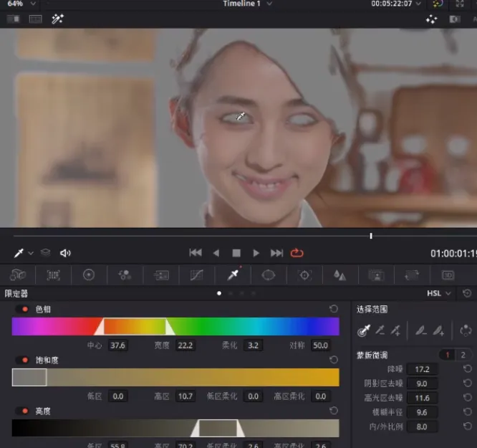Image resolution: width=477 pixels, height=448 pixels.
Task: Click the invert selection icon
Action: (466, 330)
